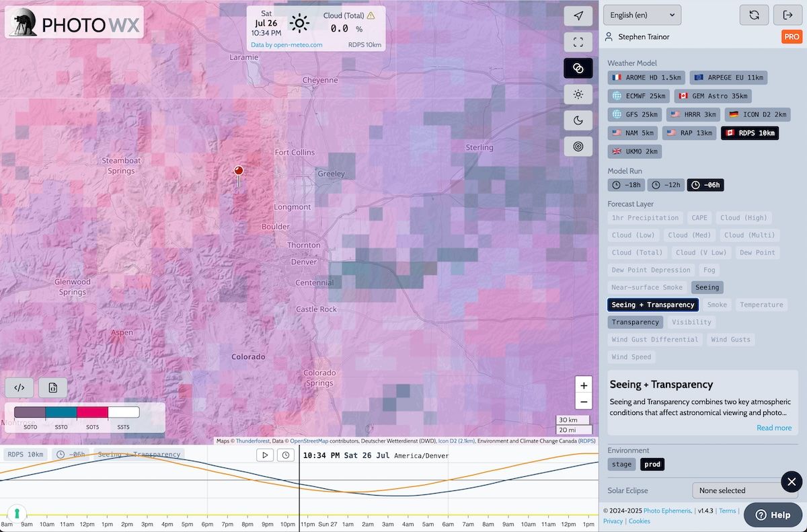This screenshot has width=807, height=532.
Task: Select the GEM Astro 35km model
Action: [713, 96]
